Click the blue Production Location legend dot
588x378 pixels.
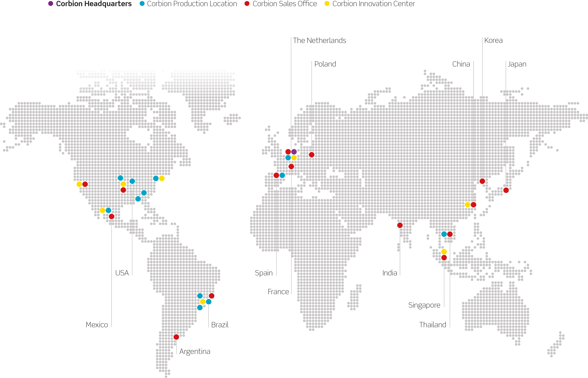pos(142,4)
